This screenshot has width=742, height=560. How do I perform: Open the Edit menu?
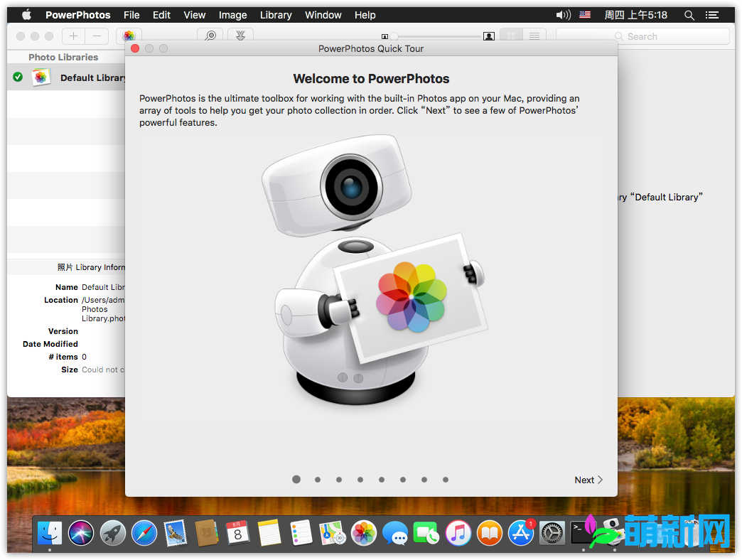tap(161, 15)
